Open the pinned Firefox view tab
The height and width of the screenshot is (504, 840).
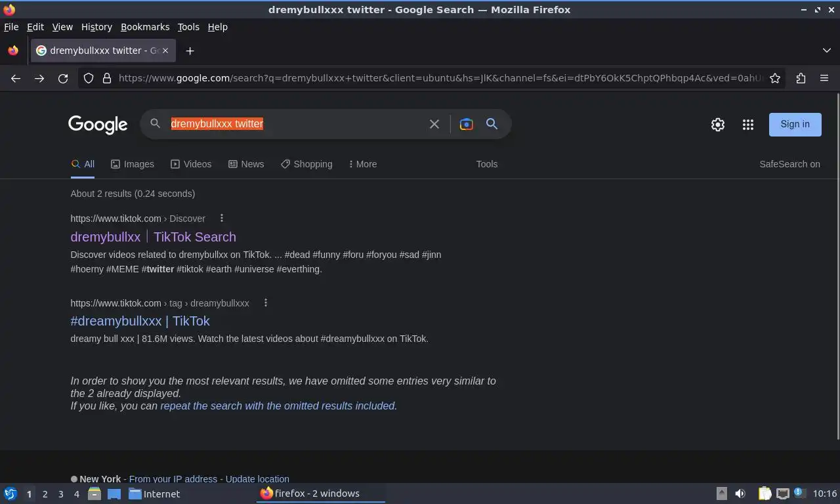pyautogui.click(x=13, y=51)
